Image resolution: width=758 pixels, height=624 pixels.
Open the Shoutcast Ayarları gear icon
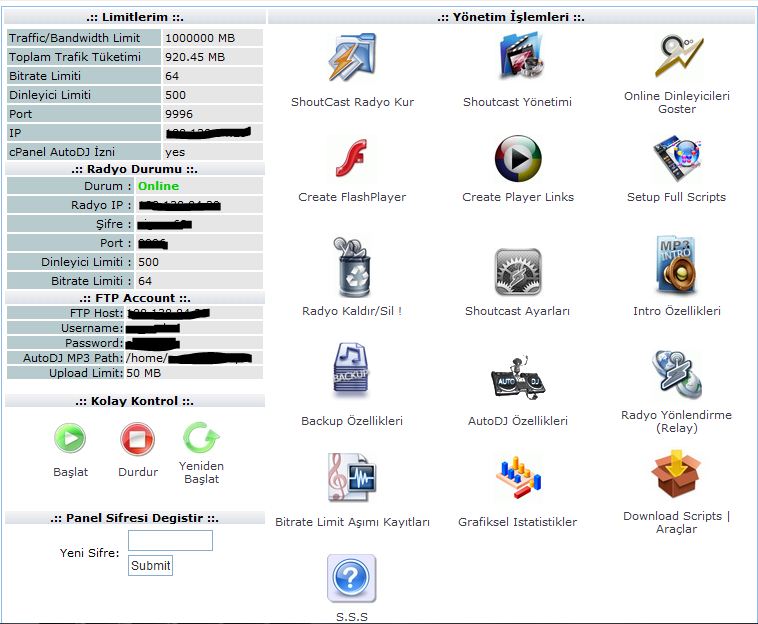tap(518, 272)
